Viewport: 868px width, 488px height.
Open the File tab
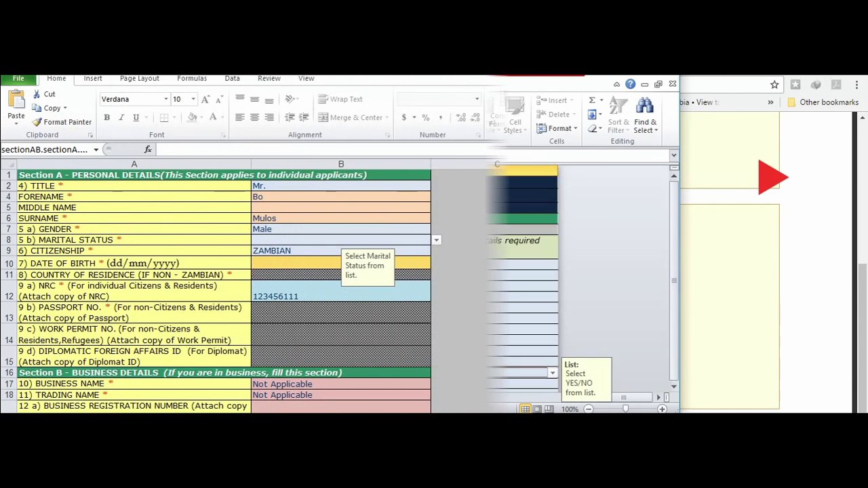18,79
